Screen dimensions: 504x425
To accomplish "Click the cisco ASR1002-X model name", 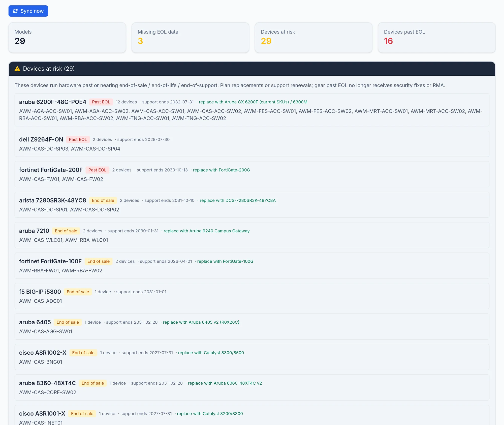I will [x=43, y=353].
